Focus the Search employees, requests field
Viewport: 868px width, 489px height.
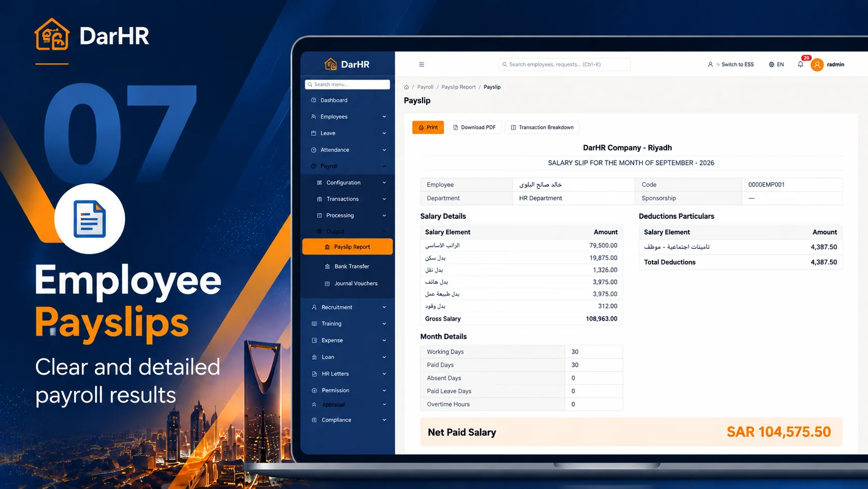[x=564, y=64]
